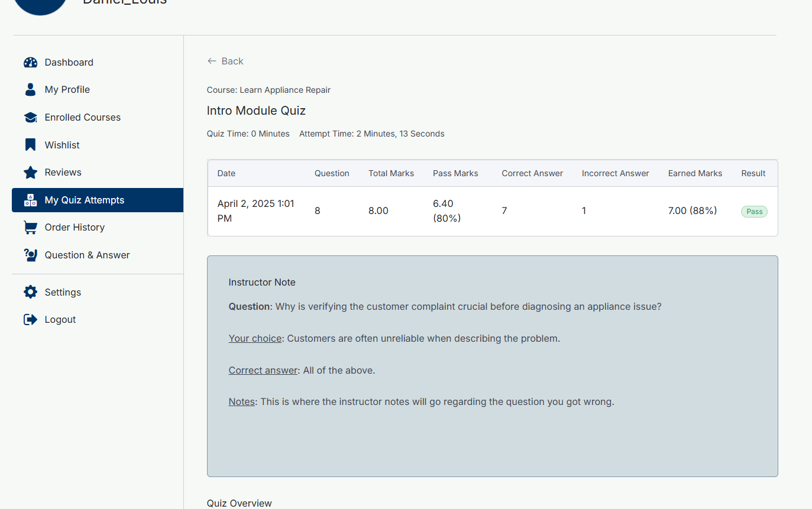Click the Dashboard gauge icon
812x509 pixels.
click(x=30, y=63)
